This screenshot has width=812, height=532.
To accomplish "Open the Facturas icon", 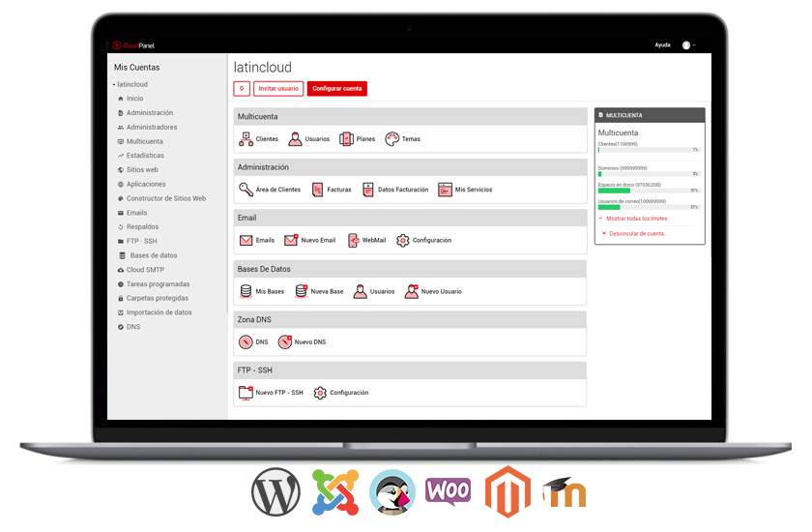I will coord(317,190).
